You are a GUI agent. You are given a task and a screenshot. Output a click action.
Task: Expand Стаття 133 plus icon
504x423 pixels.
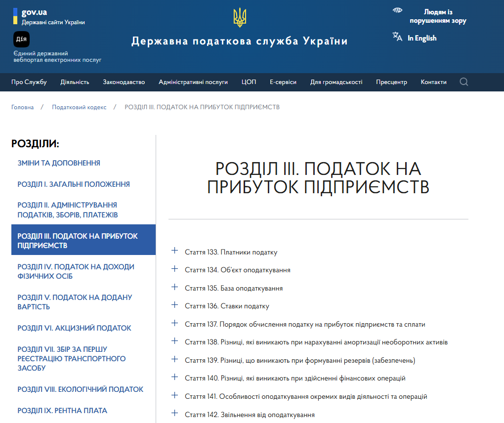(x=174, y=251)
